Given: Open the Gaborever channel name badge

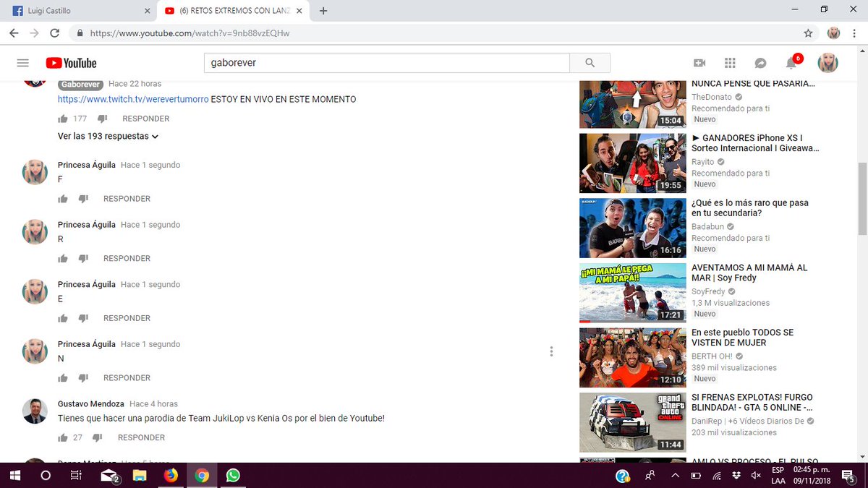Looking at the screenshot, I should coord(81,84).
